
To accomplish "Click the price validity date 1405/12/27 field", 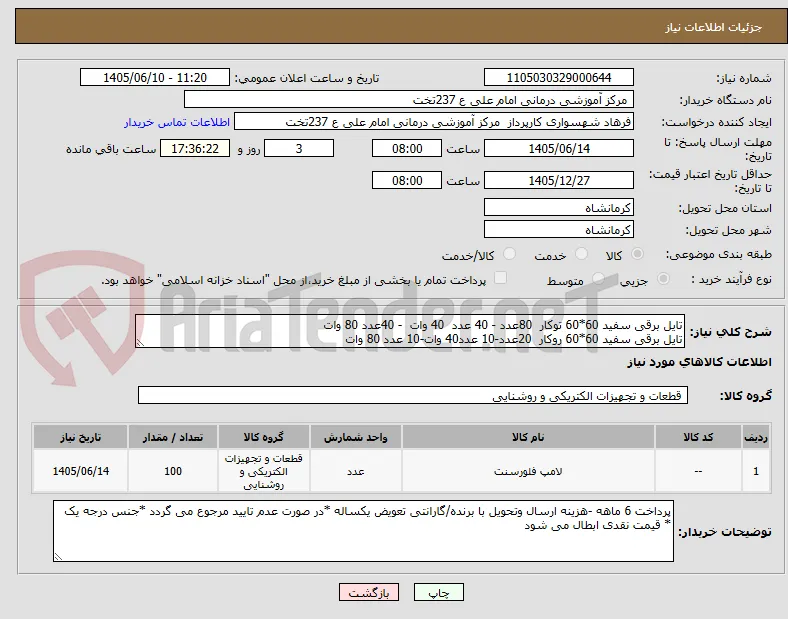I will tap(559, 180).
